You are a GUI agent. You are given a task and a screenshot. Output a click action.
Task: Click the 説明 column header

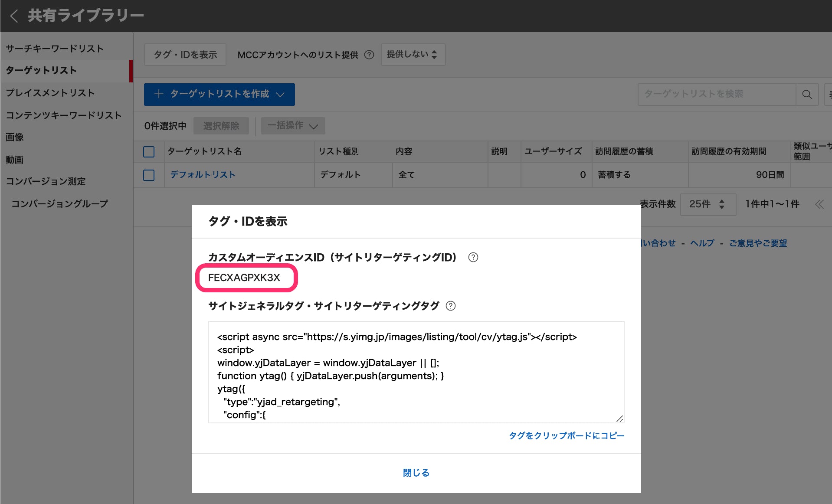(x=499, y=151)
